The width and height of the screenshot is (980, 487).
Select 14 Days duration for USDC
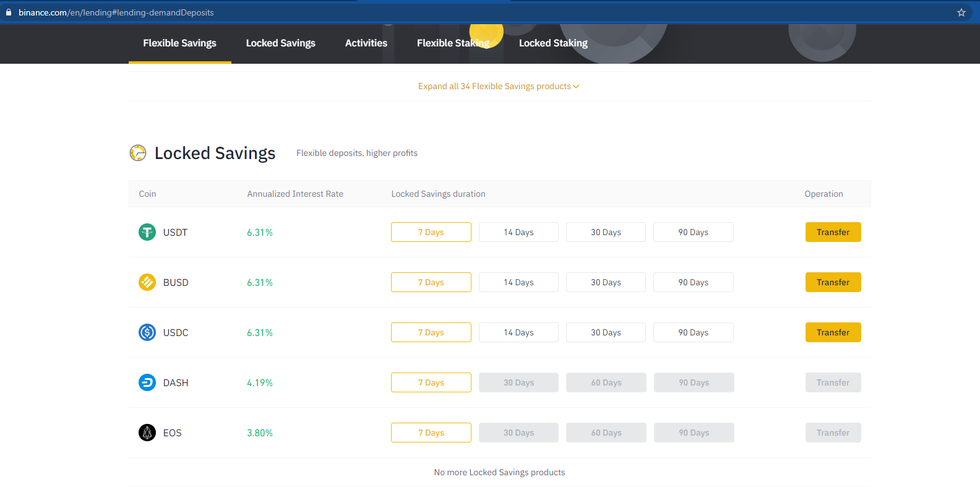[x=518, y=332]
